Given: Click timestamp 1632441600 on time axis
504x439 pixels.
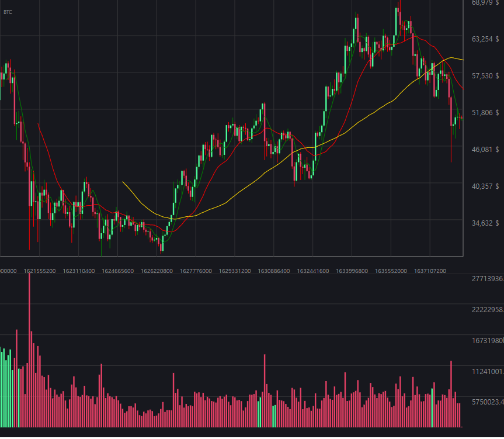Looking at the screenshot, I should pos(313,271).
